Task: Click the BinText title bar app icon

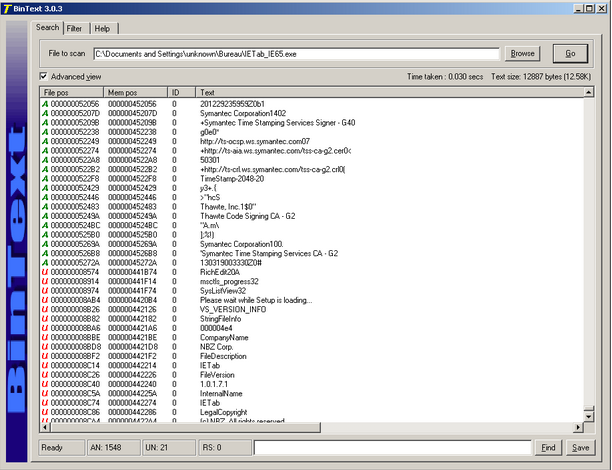Action: click(x=7, y=9)
